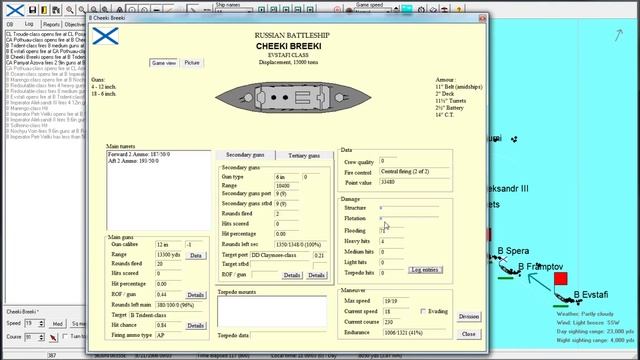
Task: Switch to Picture view in ship dialog
Action: [192, 63]
